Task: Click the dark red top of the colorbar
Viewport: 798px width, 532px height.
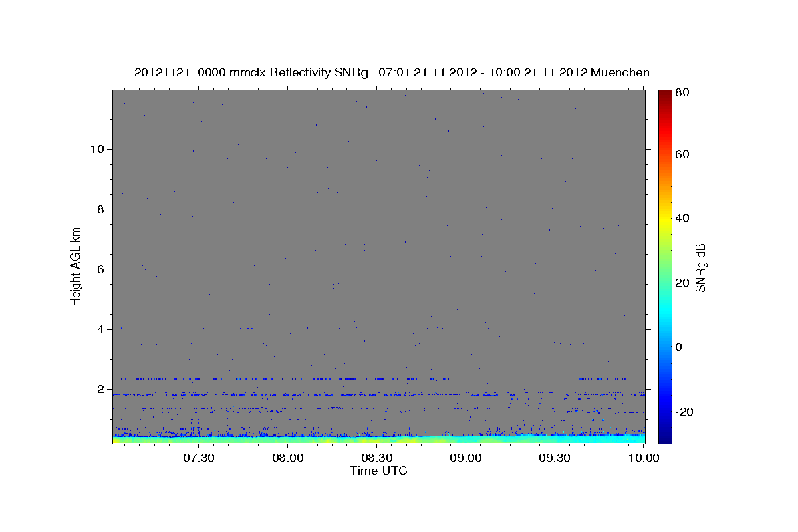Action: point(665,95)
